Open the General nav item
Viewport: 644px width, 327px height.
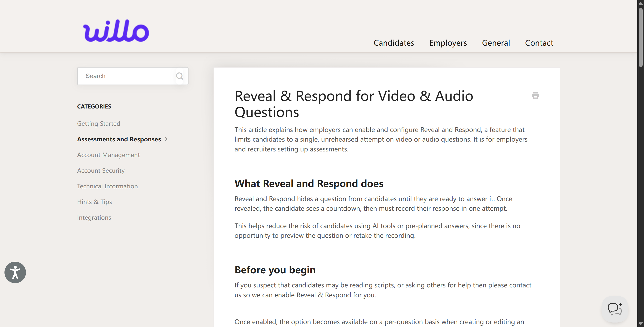[x=496, y=43]
